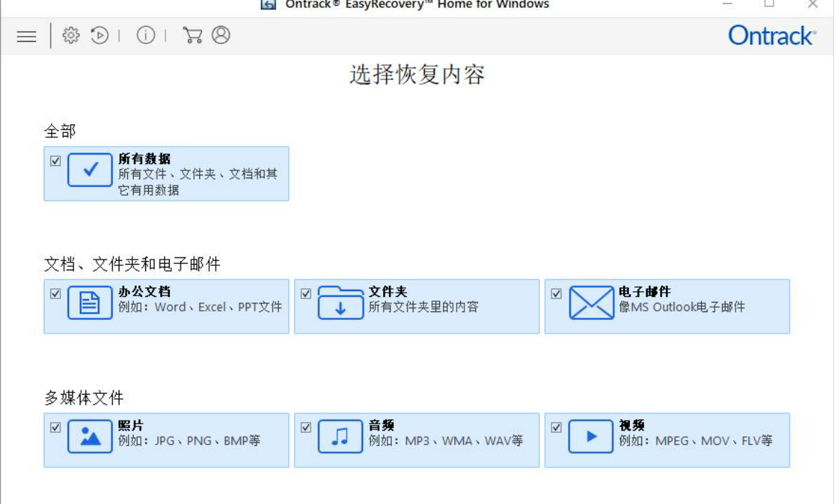834x504 pixels.
Task: Click the folder download icon
Action: coord(340,303)
